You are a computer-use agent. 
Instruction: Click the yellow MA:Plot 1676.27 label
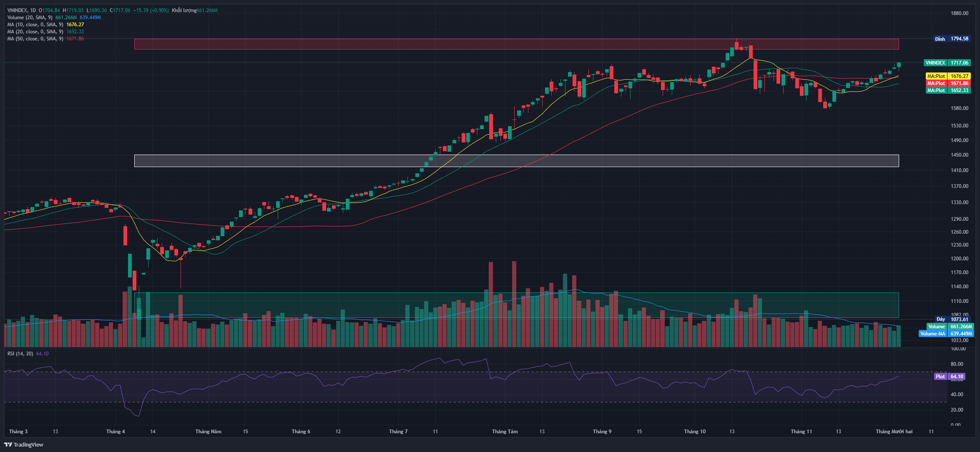tap(948, 76)
